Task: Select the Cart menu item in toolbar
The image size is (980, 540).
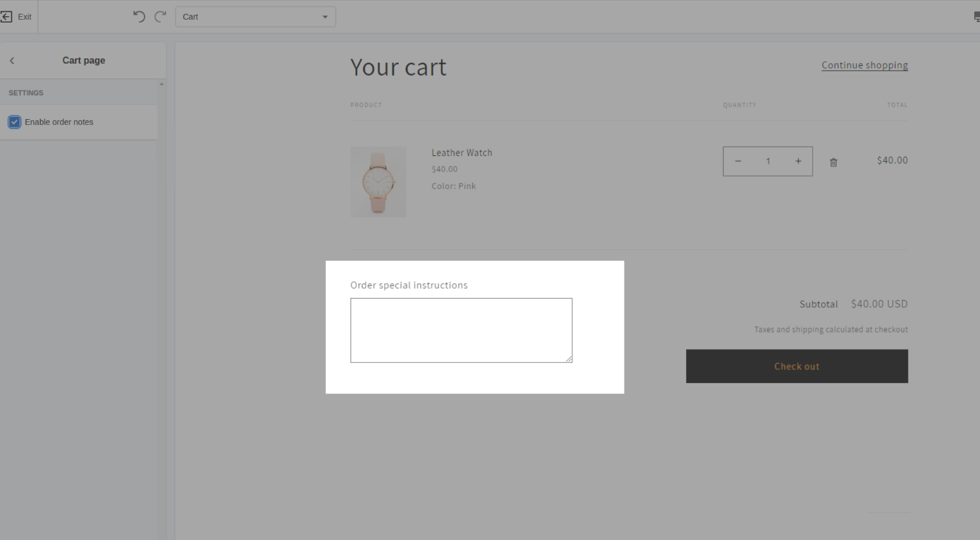Action: [255, 17]
